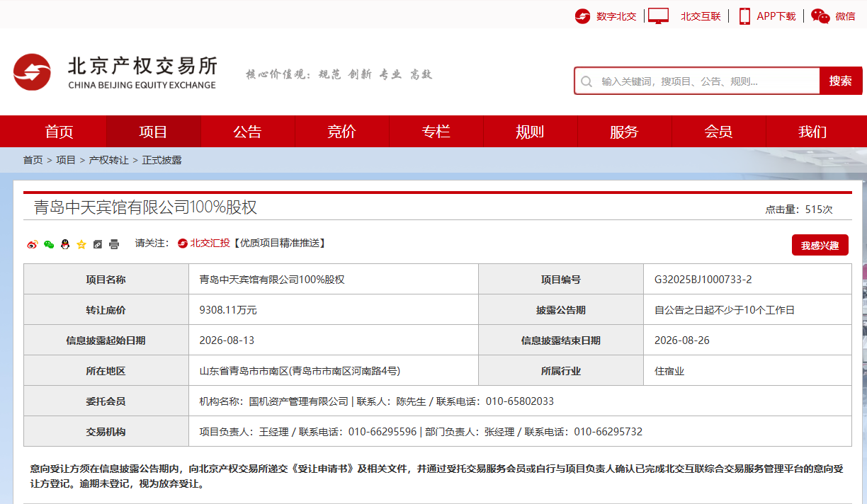Click the 点击量: 515次 counter

[798, 210]
